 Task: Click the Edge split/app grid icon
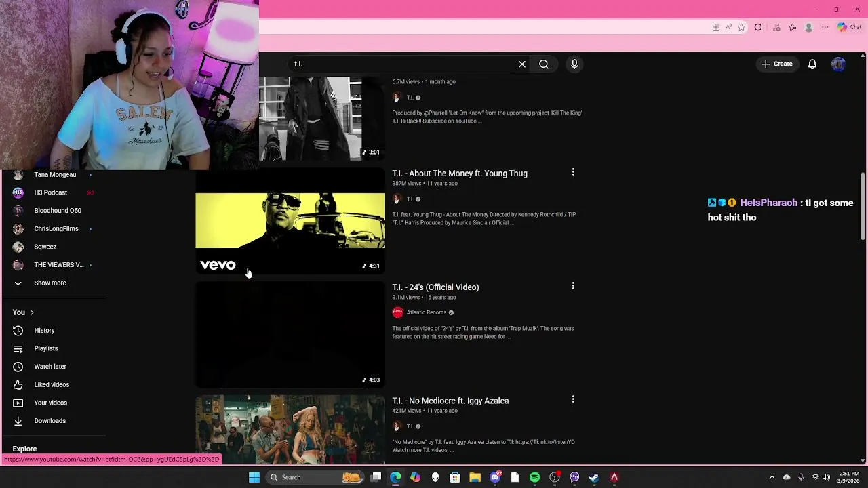click(x=715, y=27)
